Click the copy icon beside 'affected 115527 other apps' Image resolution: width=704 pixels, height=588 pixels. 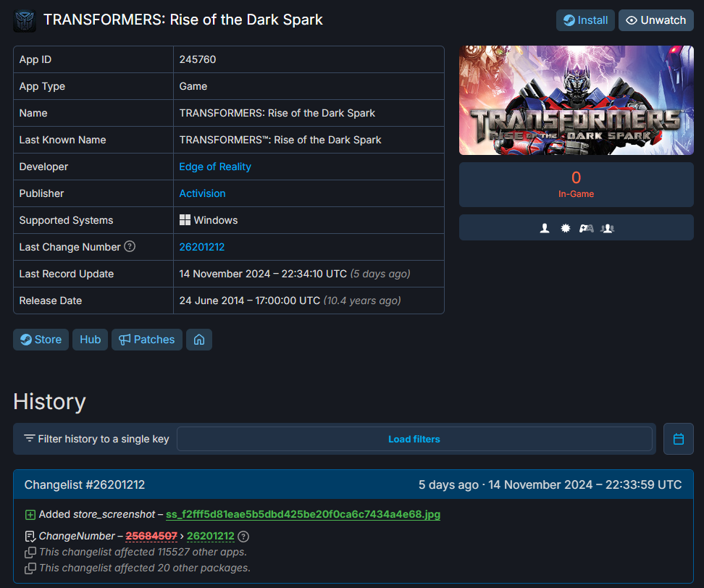point(30,552)
